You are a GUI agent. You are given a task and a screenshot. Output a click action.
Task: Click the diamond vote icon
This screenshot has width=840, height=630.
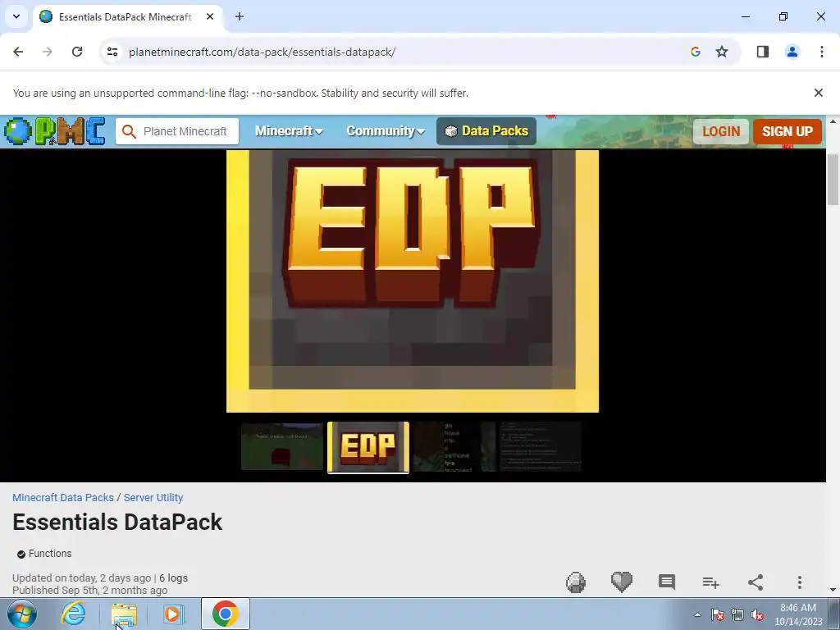pyautogui.click(x=576, y=582)
